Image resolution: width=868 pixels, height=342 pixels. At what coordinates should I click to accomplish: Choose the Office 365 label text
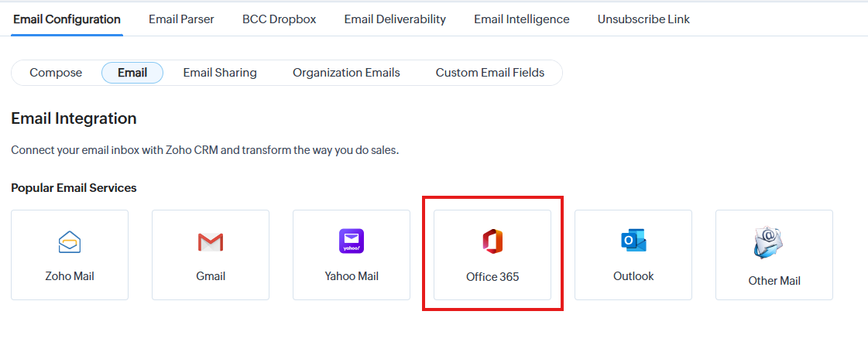point(492,276)
